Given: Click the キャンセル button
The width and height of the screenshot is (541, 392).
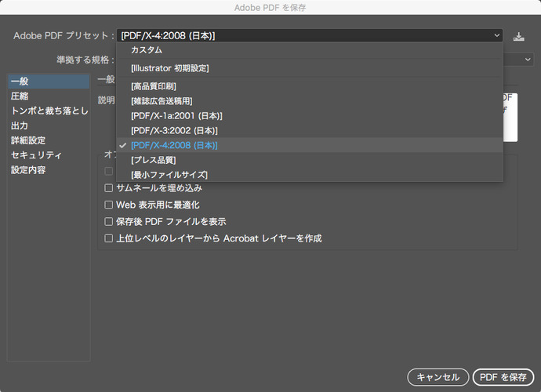Looking at the screenshot, I should (438, 377).
